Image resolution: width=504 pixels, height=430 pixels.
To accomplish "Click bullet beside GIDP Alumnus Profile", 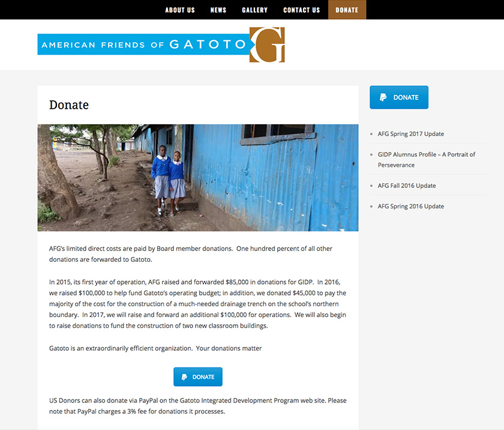I will (x=371, y=155).
